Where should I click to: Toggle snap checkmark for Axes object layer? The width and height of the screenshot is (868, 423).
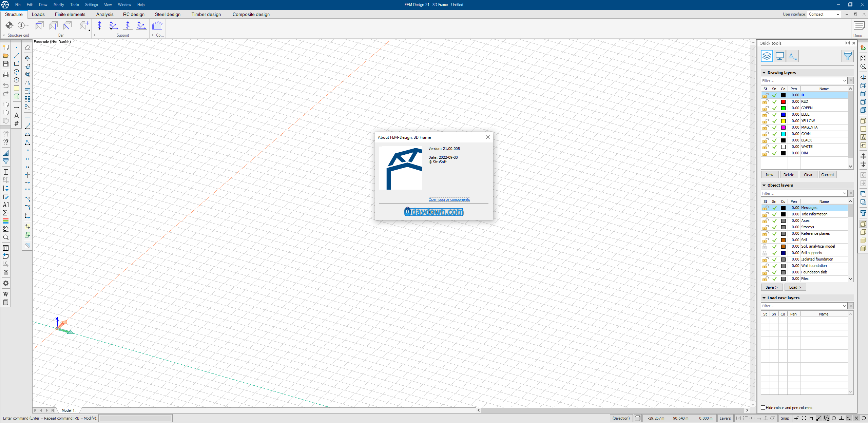(x=774, y=220)
